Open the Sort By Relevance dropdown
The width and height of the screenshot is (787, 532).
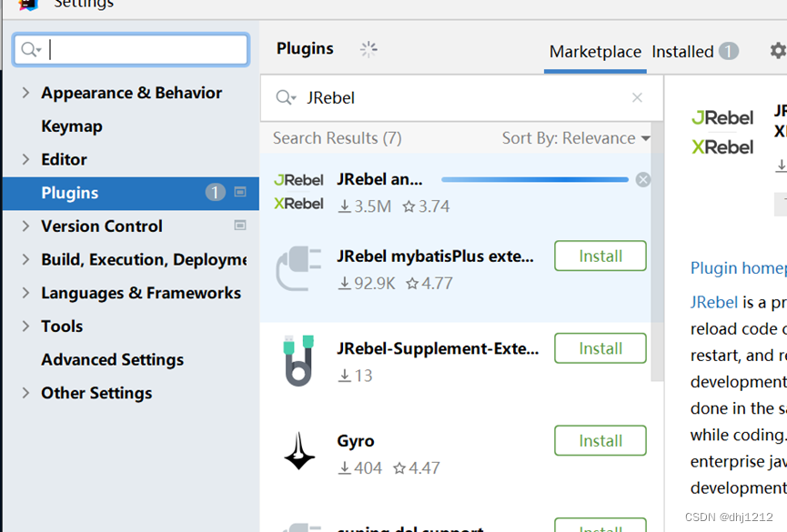pos(576,138)
